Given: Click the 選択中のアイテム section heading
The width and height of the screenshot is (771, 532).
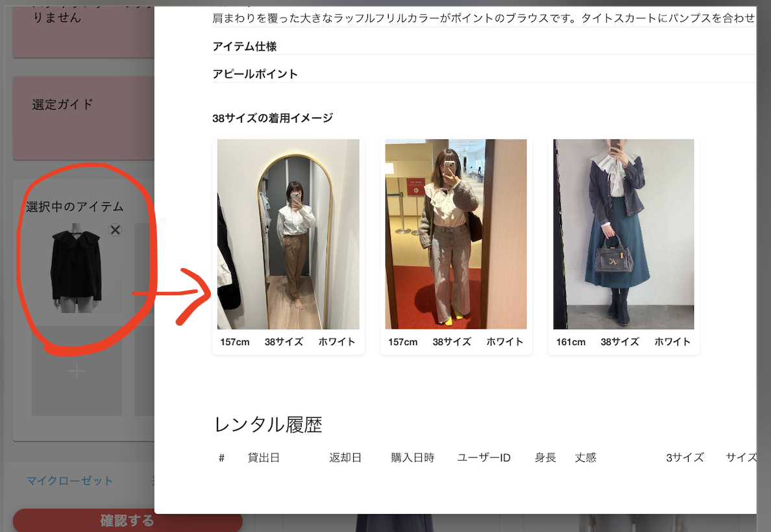Looking at the screenshot, I should [75, 207].
